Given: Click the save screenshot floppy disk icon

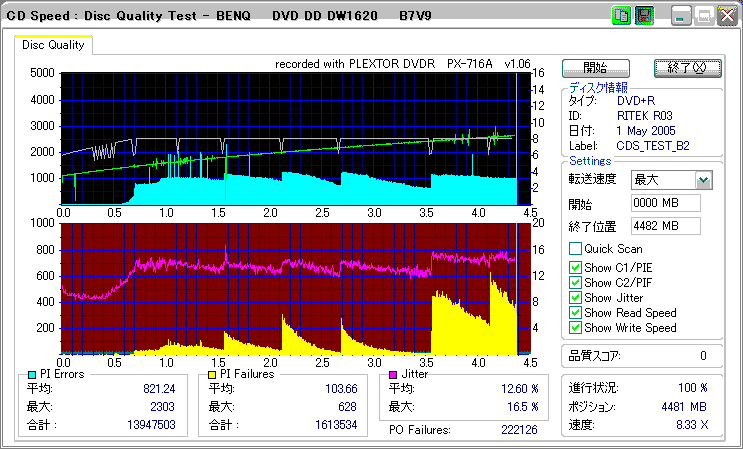Looking at the screenshot, I should [644, 16].
